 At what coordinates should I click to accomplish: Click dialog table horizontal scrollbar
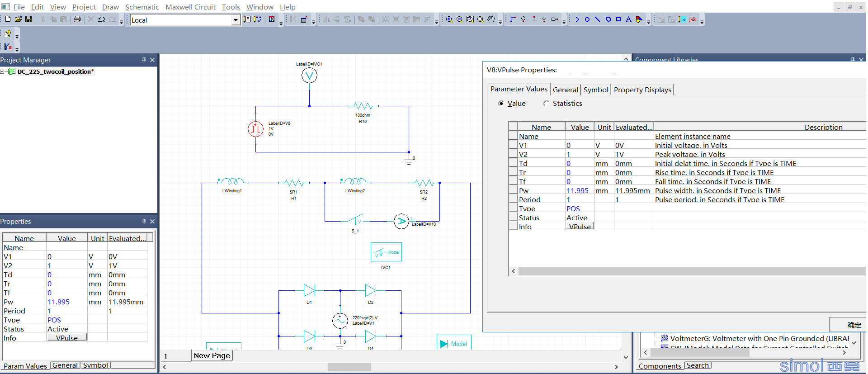tap(692, 271)
